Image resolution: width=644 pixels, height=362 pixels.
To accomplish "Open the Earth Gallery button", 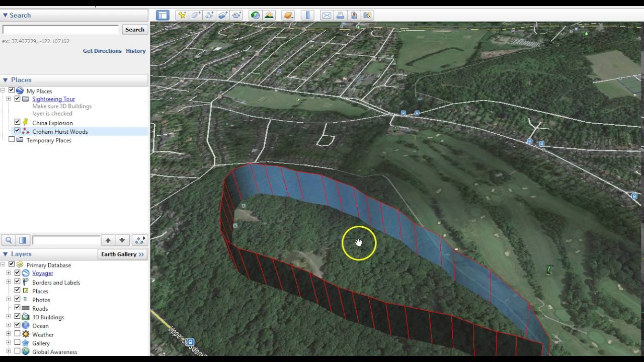I will [122, 254].
